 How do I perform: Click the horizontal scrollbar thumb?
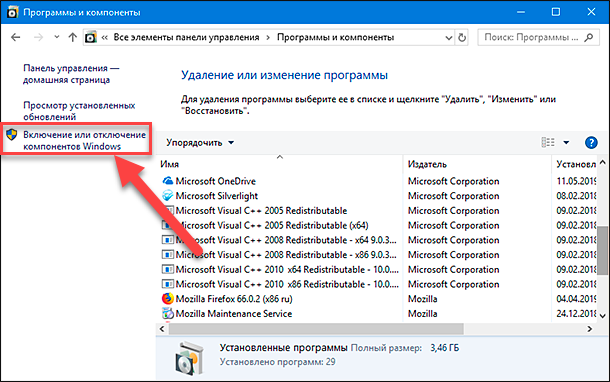point(316,329)
